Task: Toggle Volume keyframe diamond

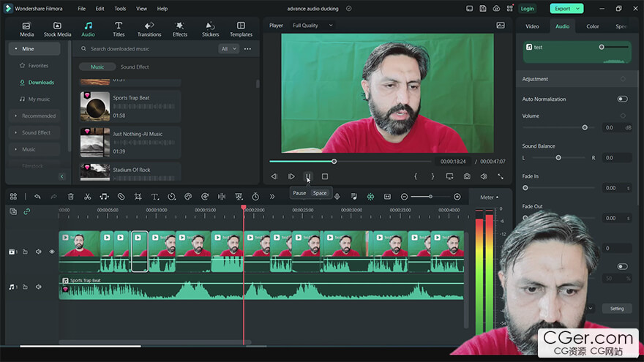Action: click(x=623, y=116)
